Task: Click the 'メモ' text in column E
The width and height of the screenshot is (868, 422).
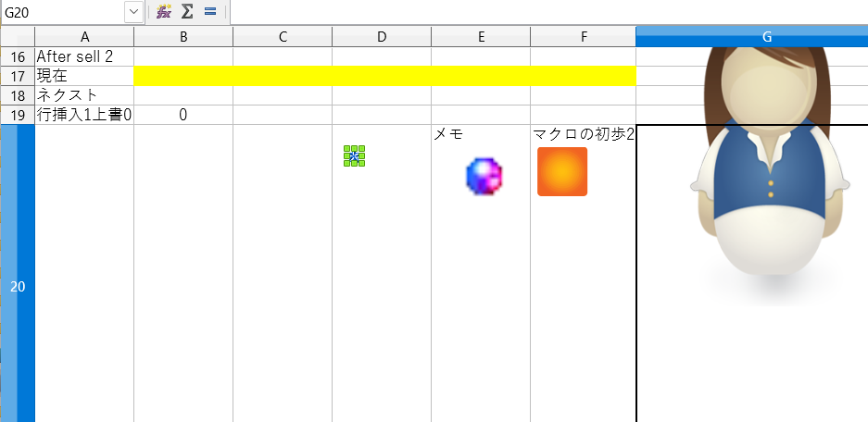Action: pos(448,134)
